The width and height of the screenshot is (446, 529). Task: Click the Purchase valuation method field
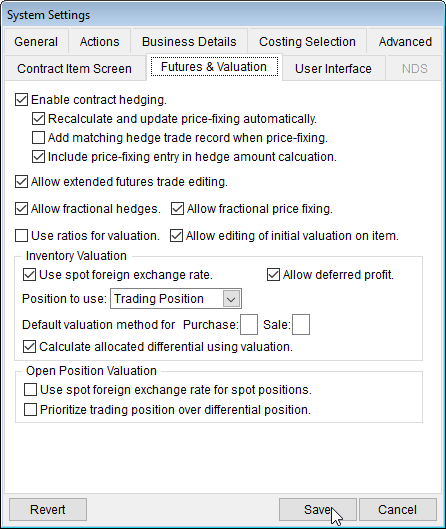pyautogui.click(x=249, y=325)
